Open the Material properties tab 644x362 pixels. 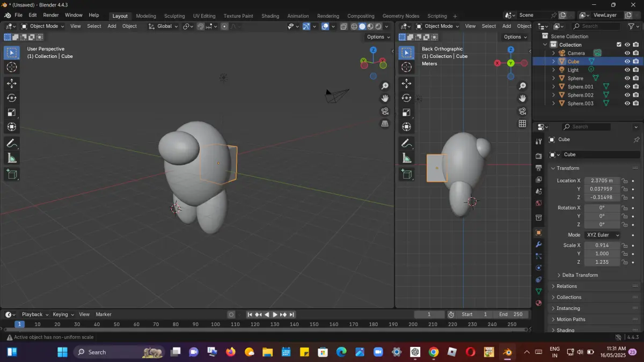[x=539, y=303]
